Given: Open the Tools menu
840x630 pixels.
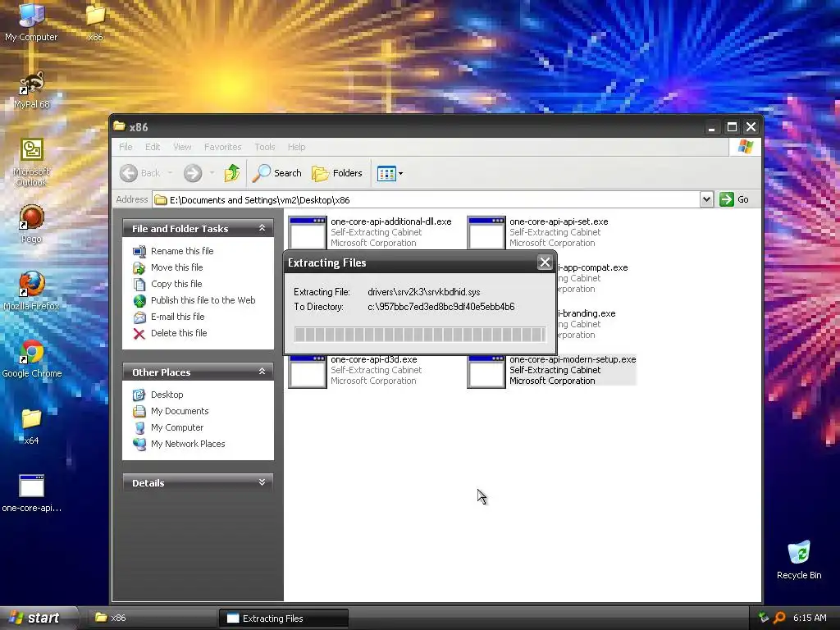Looking at the screenshot, I should tap(265, 147).
